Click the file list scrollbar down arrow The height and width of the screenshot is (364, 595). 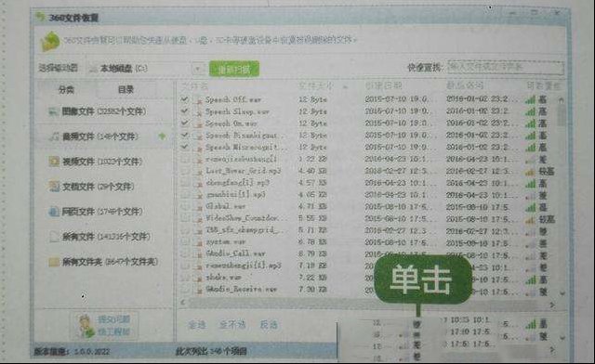pos(562,293)
